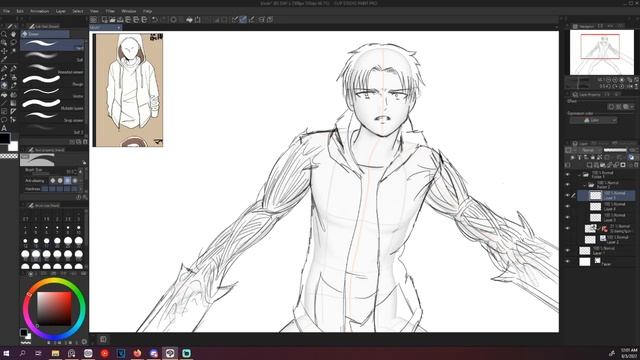
Task: Click the Brush Size stepper arrows
Action: coord(80,171)
